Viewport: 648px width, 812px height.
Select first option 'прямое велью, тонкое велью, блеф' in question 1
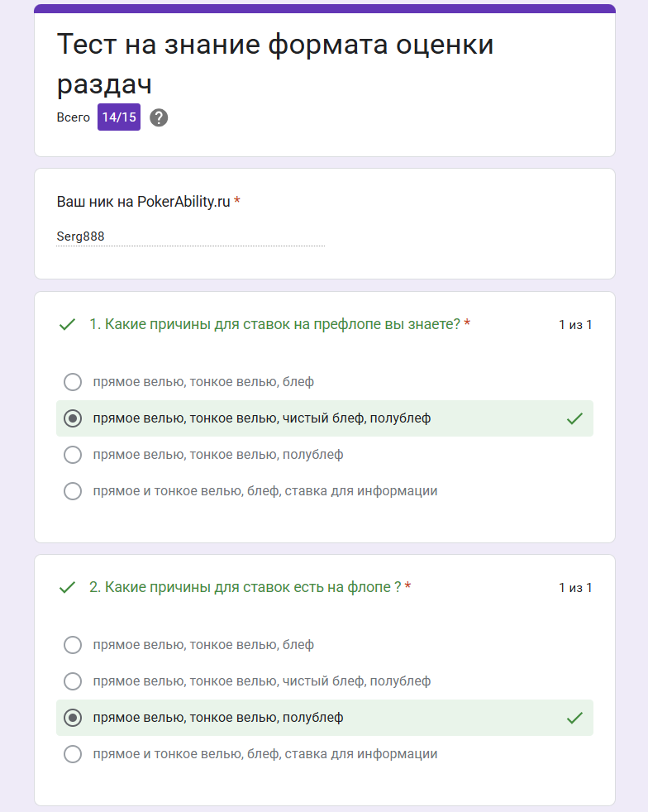point(73,382)
